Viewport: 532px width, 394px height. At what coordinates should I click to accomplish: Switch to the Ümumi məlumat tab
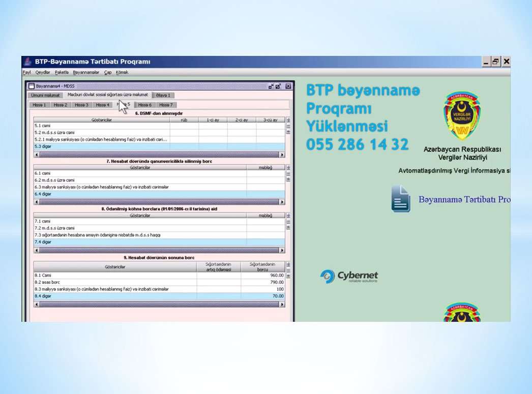tap(45, 95)
